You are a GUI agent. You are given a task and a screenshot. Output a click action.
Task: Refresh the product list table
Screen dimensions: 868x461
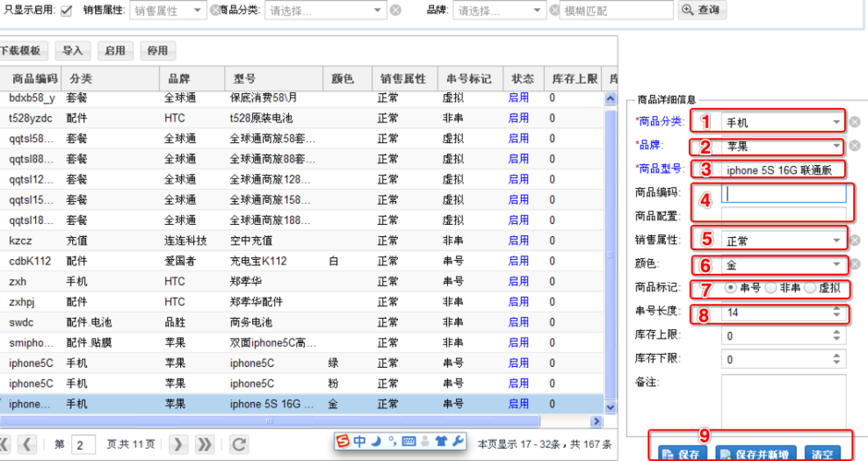pos(238,444)
